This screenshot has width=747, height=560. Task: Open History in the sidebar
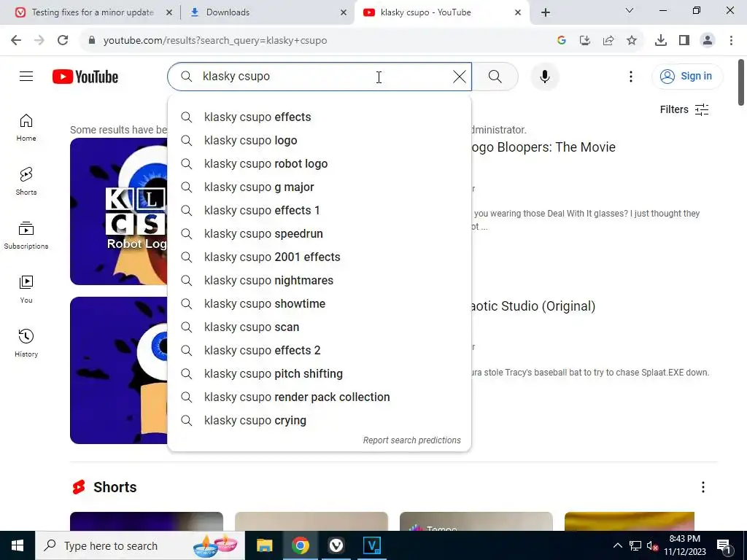tap(26, 343)
